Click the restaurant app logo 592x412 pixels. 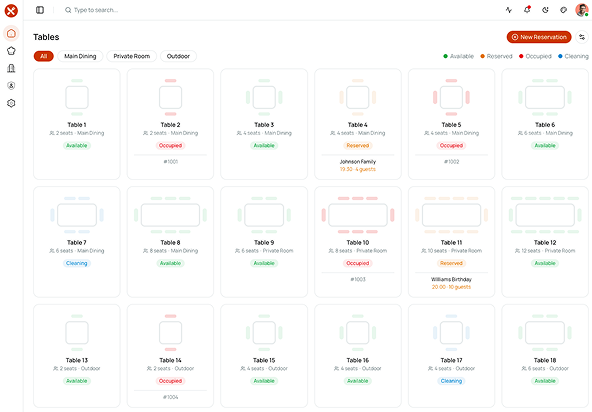11,11
